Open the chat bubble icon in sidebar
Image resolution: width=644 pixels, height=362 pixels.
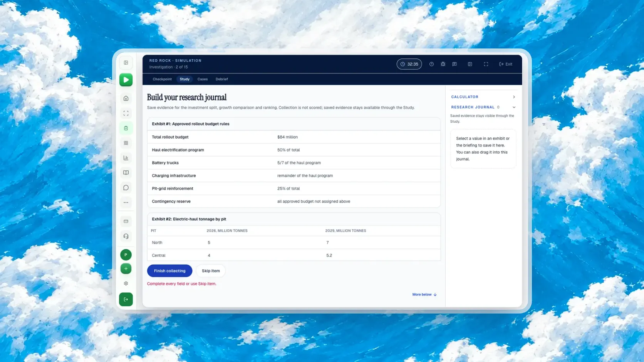click(126, 188)
